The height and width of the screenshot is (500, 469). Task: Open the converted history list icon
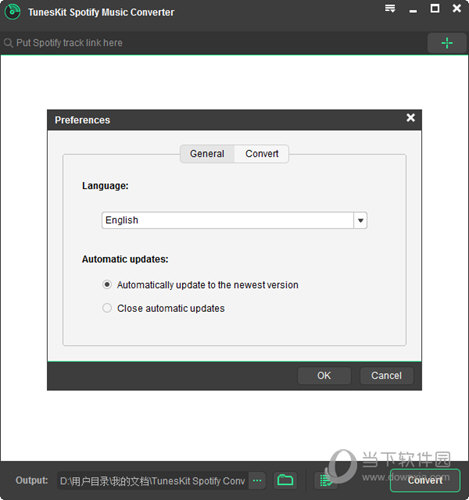[x=326, y=481]
